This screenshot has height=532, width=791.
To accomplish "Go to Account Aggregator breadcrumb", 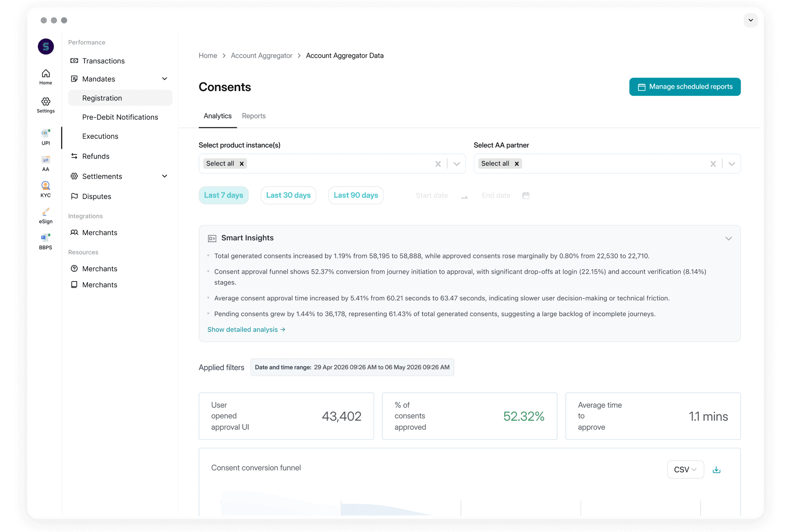I will (x=262, y=56).
